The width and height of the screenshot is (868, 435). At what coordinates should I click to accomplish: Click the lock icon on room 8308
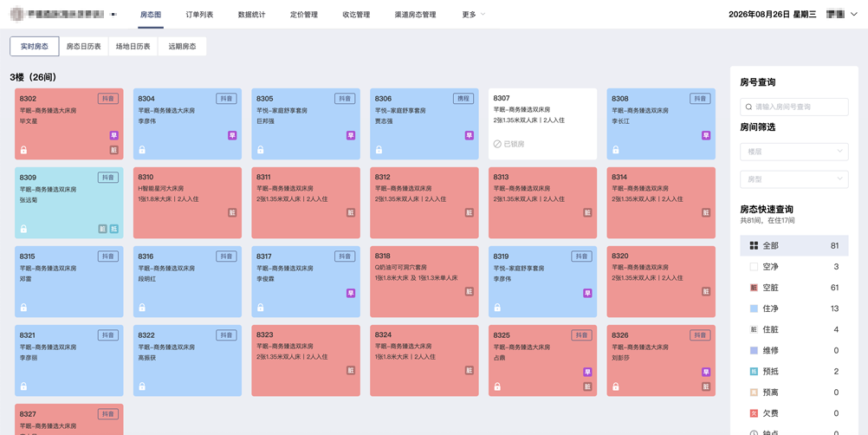[x=616, y=150]
